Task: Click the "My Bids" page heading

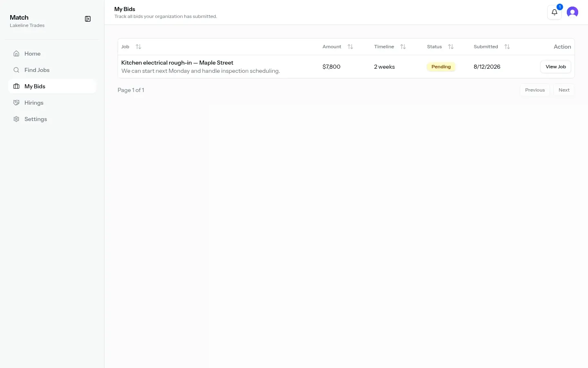Action: (x=125, y=9)
